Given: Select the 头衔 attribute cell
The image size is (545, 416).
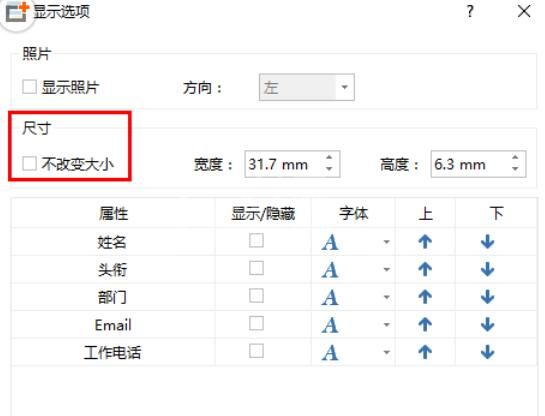Looking at the screenshot, I should tap(114, 269).
